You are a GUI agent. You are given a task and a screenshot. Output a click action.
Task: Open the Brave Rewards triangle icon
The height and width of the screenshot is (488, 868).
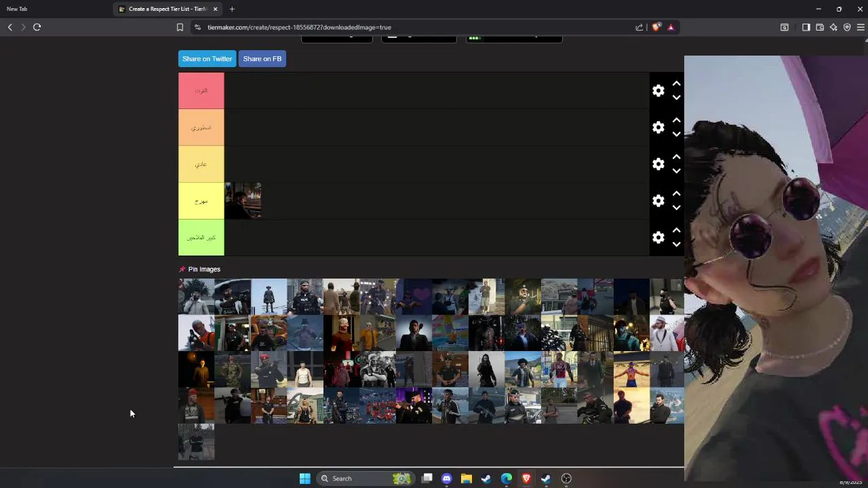(x=671, y=27)
